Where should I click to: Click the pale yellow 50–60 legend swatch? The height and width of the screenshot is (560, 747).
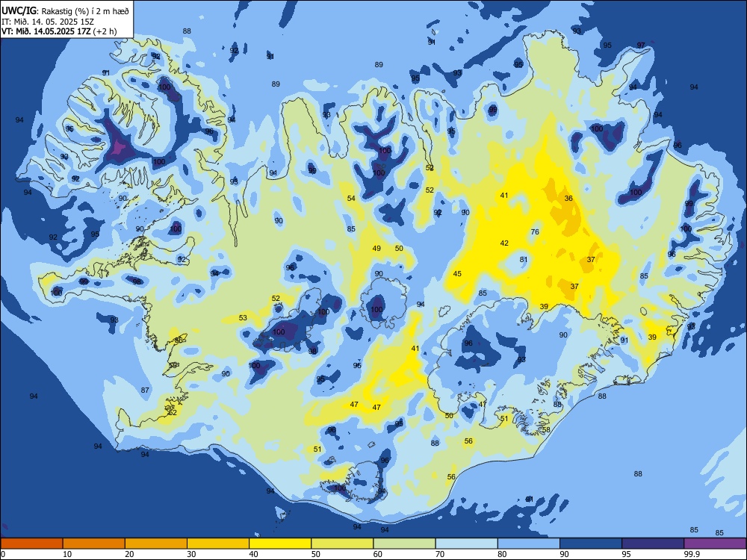pos(342,544)
